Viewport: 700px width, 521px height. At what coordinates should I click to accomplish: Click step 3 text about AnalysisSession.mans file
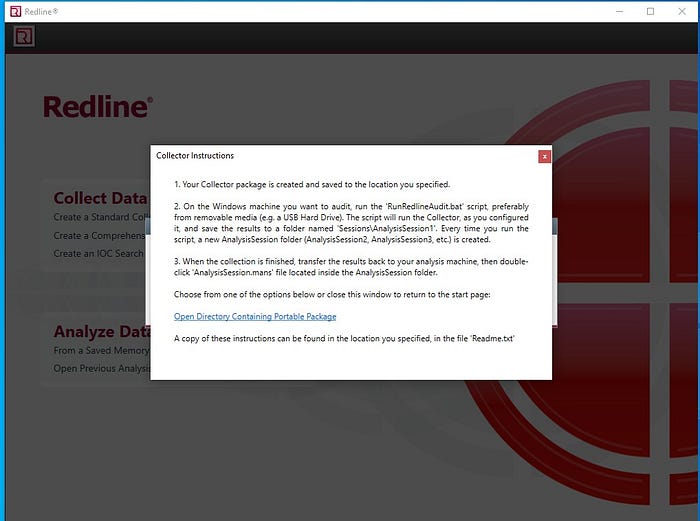click(x=351, y=267)
